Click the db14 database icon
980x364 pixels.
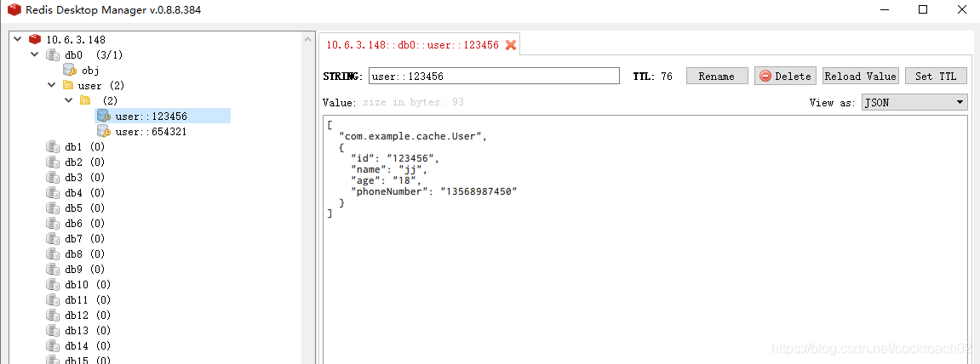[53, 345]
